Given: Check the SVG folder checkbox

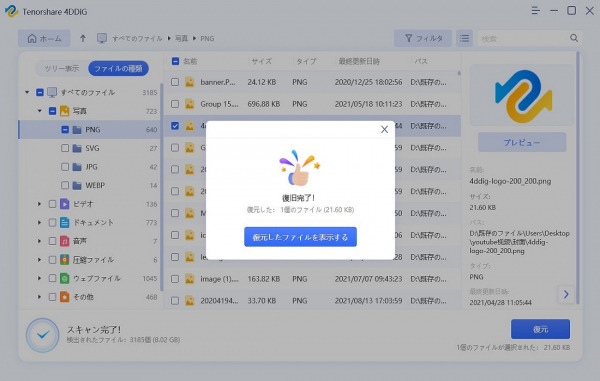Looking at the screenshot, I should pos(65,148).
